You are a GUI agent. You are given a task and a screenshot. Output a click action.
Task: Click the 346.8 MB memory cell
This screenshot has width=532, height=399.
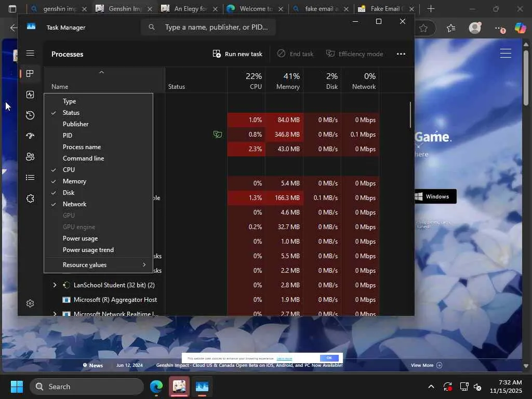(x=284, y=135)
